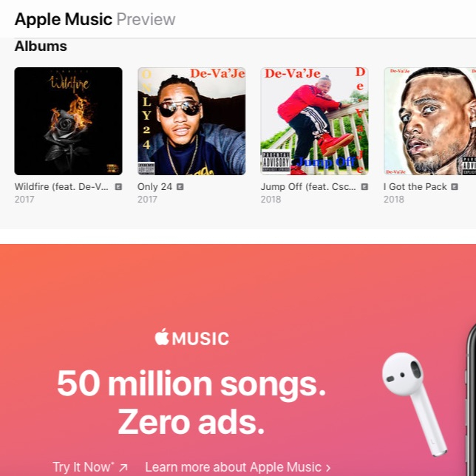Open Learn more about Apple Music link
The width and height of the screenshot is (476, 476).
(x=238, y=467)
